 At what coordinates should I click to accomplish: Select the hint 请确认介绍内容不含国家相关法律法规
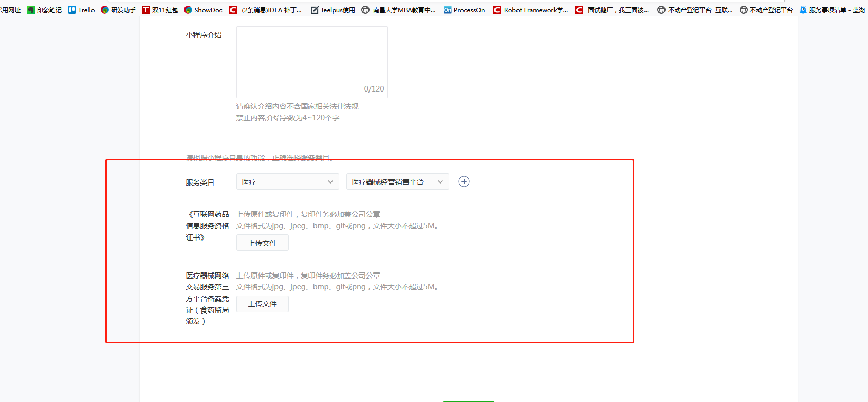point(298,106)
